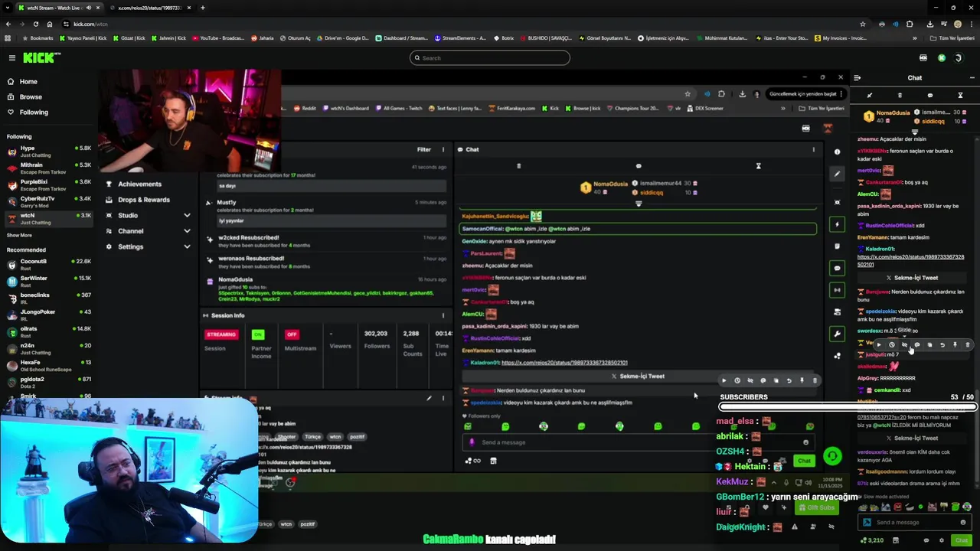The image size is (980, 551).
Task: Click the play icon in the outer chat hover toolbar
Action: 879,345
